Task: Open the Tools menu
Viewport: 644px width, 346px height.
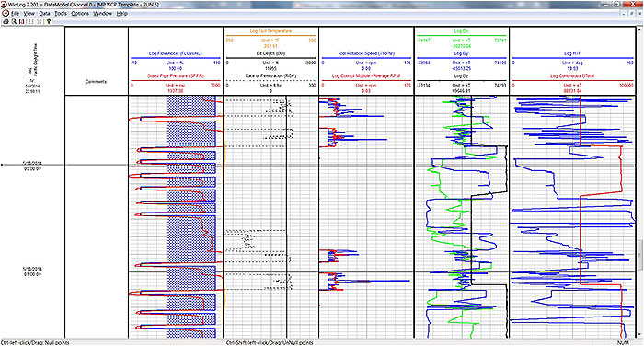Action: (x=61, y=14)
